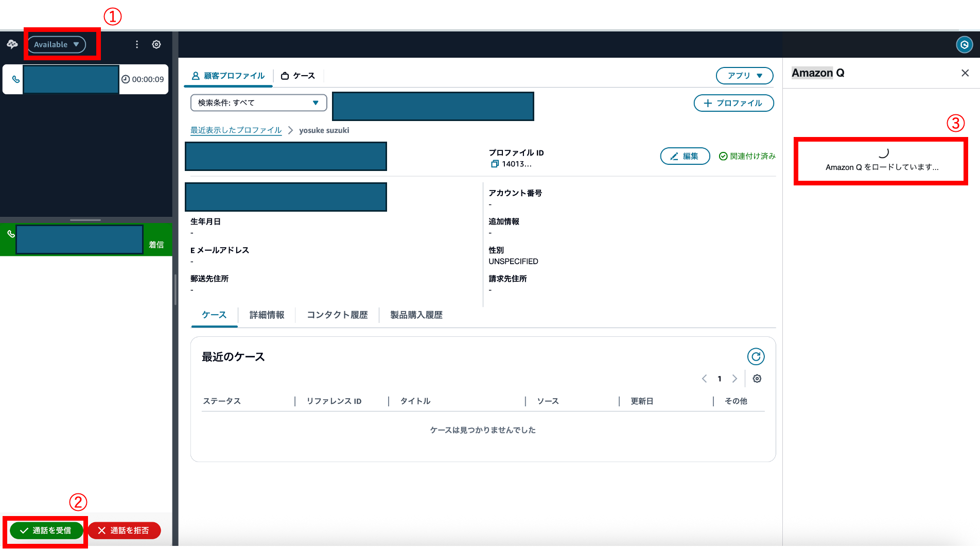
Task: Open the CCP settings gear
Action: click(x=156, y=44)
